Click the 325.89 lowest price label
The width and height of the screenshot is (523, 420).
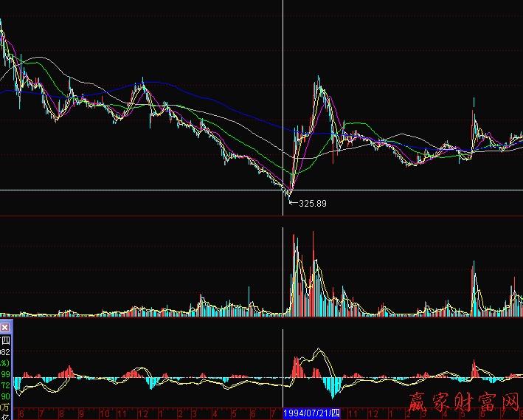(312, 203)
